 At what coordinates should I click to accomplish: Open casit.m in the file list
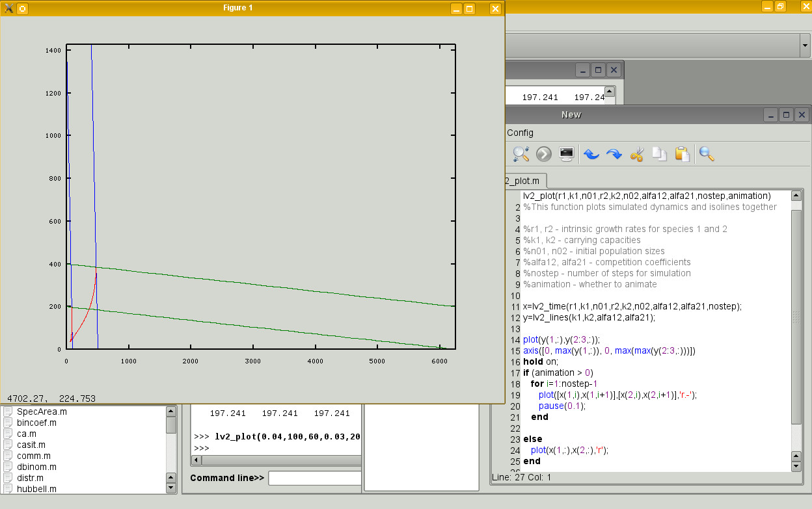click(31, 445)
